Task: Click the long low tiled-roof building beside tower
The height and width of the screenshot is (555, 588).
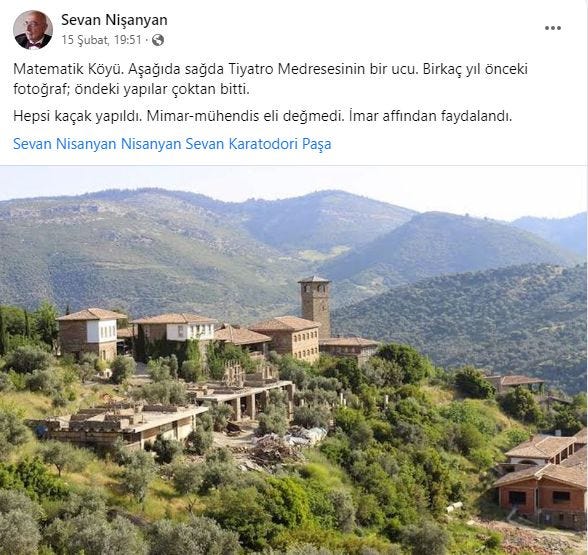Action: 349,349
